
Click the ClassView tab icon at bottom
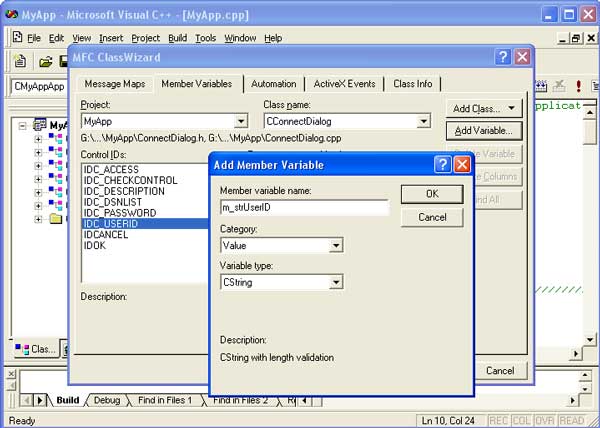click(22, 349)
